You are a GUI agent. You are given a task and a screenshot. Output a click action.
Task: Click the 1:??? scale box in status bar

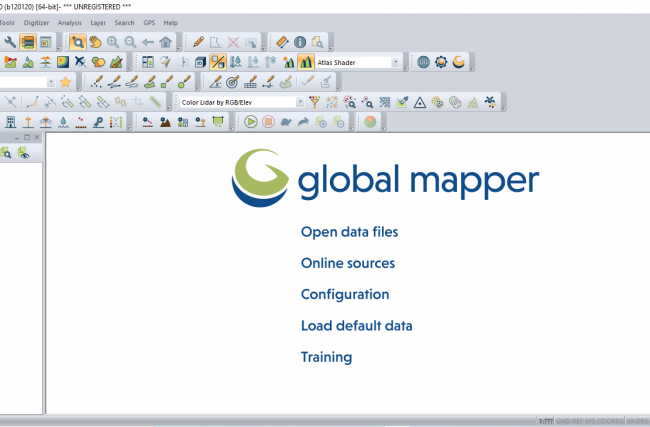click(x=546, y=421)
